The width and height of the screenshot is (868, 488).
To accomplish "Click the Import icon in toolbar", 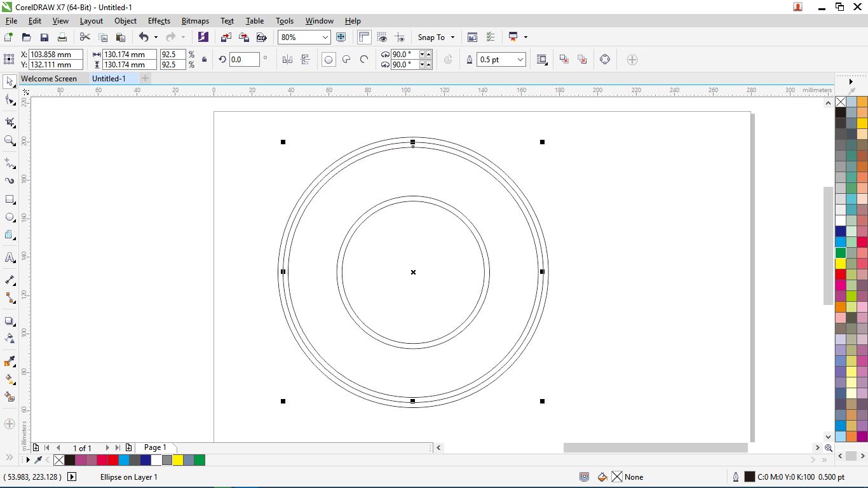I will (x=226, y=37).
